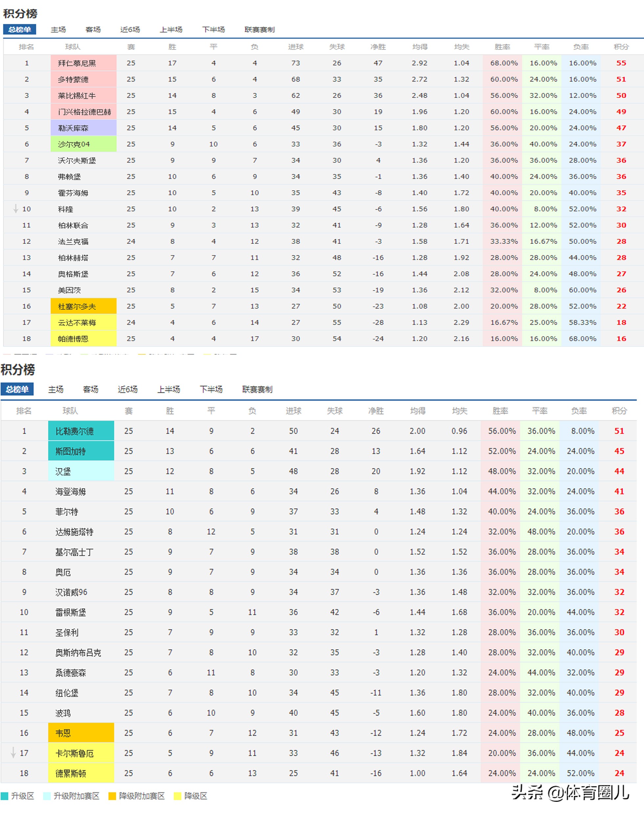Select team 帕德博恩

pyautogui.click(x=73, y=339)
